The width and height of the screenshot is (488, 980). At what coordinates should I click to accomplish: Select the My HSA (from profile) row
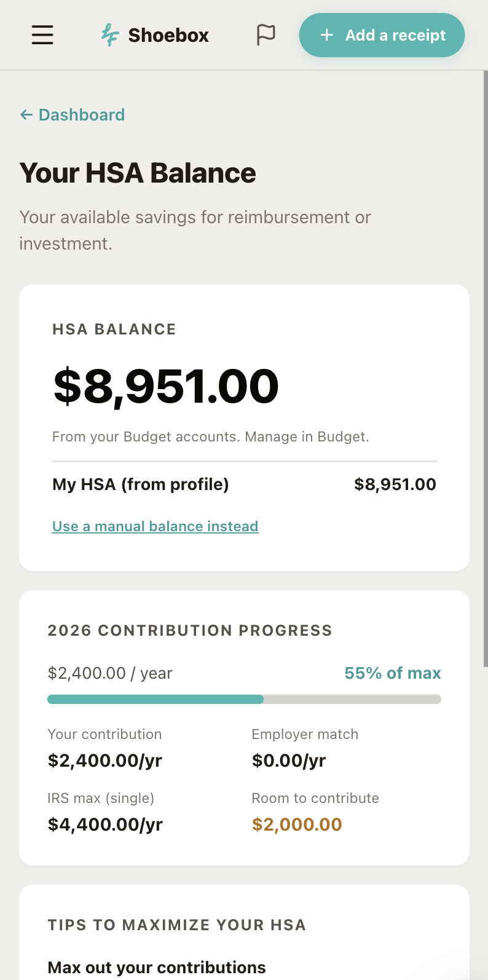(244, 484)
